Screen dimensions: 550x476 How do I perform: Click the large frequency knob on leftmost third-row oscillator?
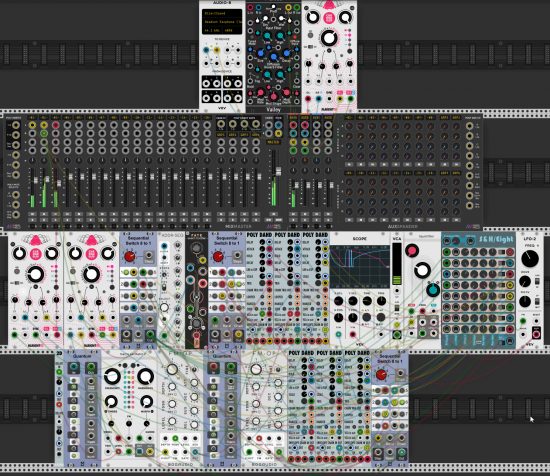click(35, 274)
